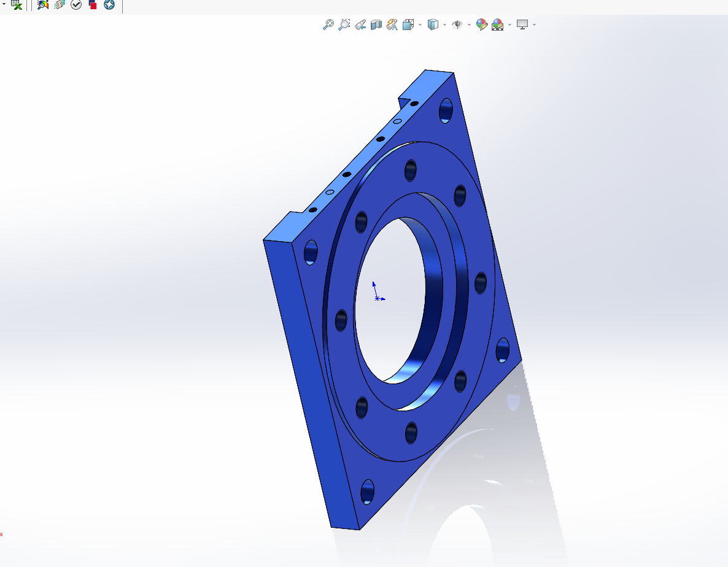The width and height of the screenshot is (728, 567).
Task: Expand the View Settings dropdown arrow
Action: [x=535, y=25]
